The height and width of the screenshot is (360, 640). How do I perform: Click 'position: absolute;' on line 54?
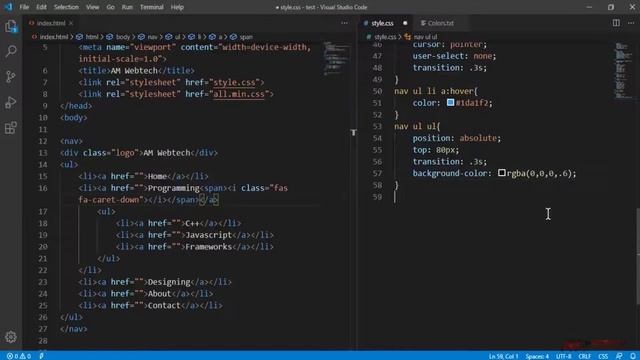point(456,138)
